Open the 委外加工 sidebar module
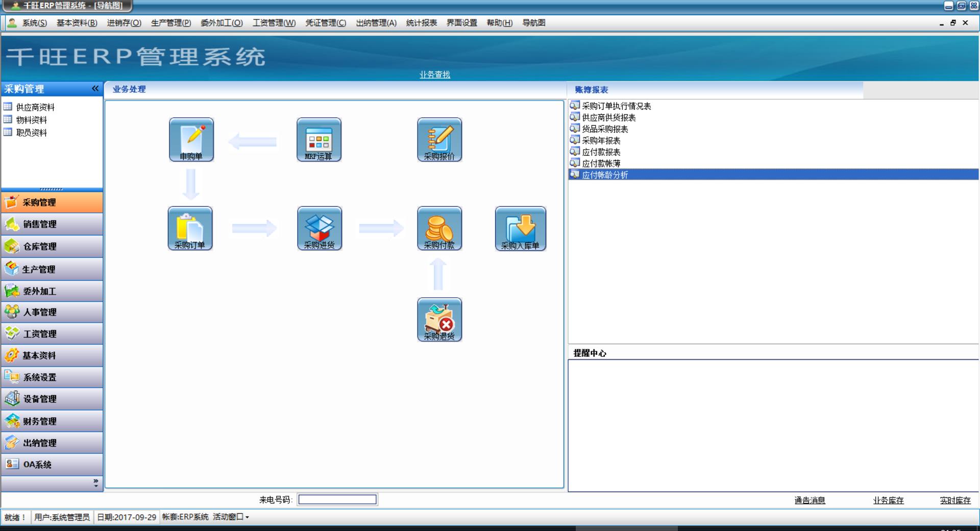Viewport: 980px width, 531px height. pyautogui.click(x=52, y=291)
